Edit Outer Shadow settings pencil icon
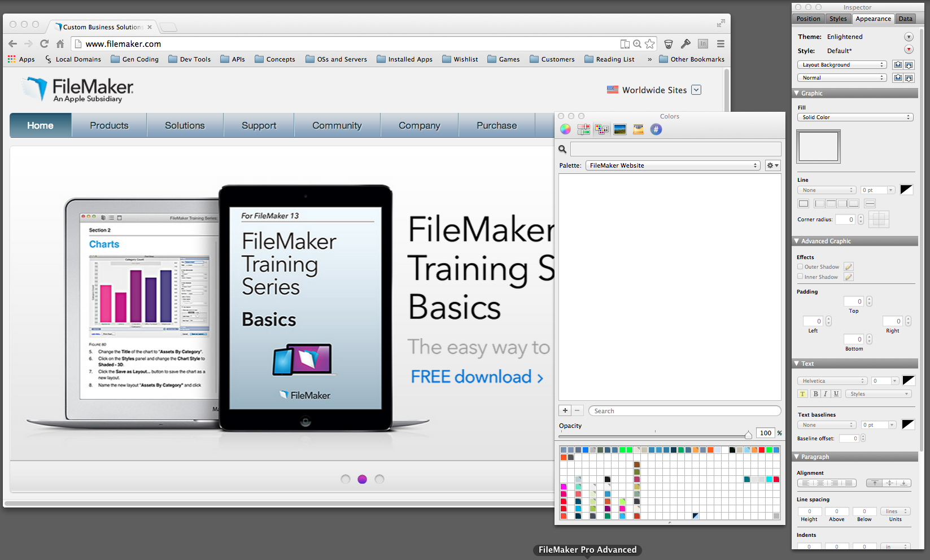Screen dimensions: 930x560 [x=849, y=266]
